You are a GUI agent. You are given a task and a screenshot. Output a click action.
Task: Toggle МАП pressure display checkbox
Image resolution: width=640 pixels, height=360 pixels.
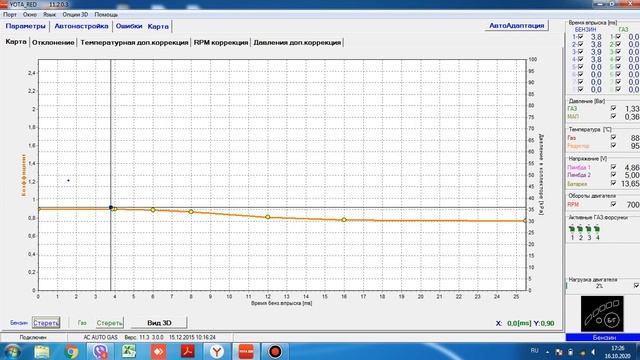pyautogui.click(x=613, y=116)
